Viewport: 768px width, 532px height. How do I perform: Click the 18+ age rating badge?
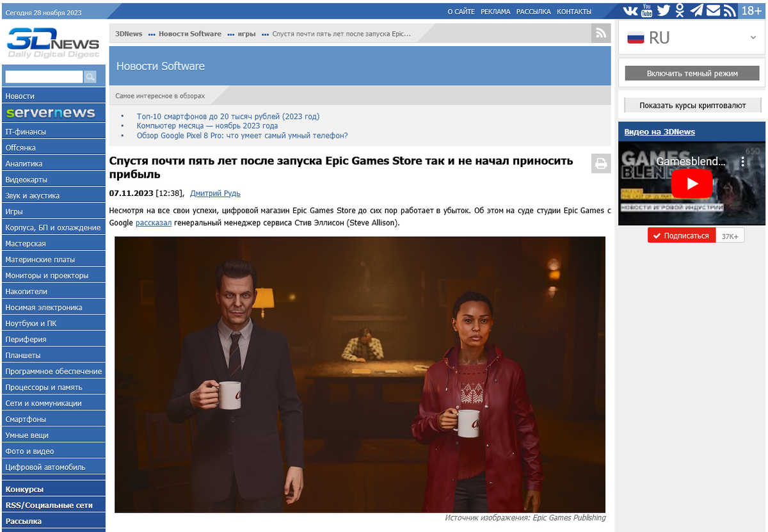[x=751, y=11]
